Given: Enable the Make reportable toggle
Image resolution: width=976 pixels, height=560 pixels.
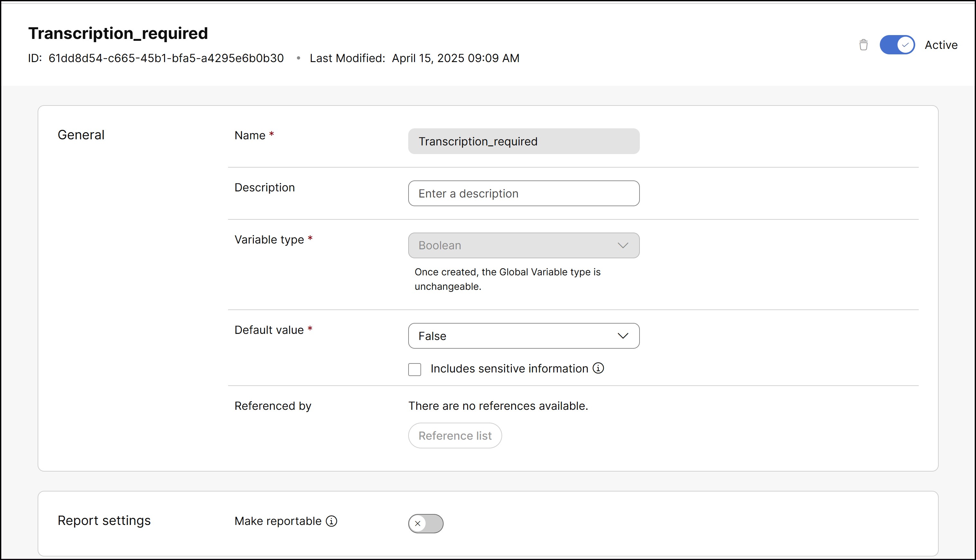Looking at the screenshot, I should (x=426, y=523).
